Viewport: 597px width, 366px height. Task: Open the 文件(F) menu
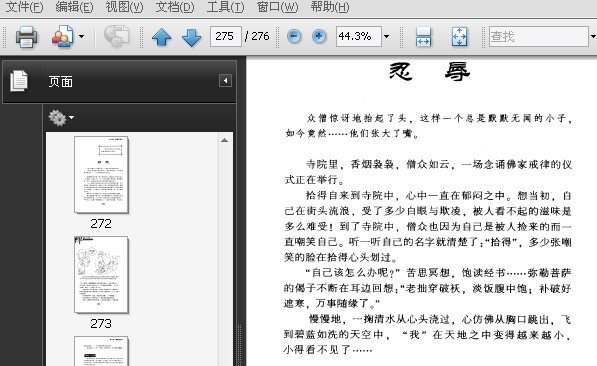coord(24,7)
